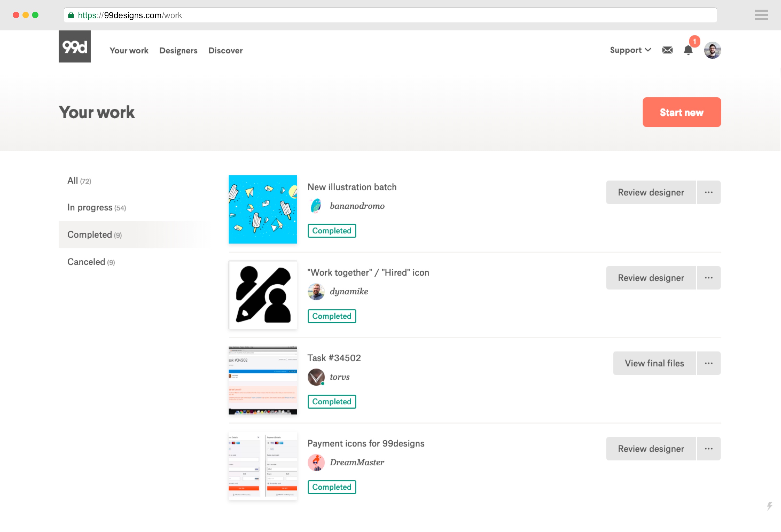Visit DreamMaster designer name link

[357, 463]
